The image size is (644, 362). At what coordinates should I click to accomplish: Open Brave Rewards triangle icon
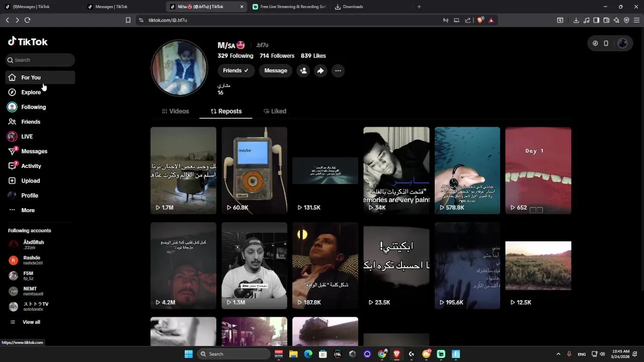click(491, 20)
